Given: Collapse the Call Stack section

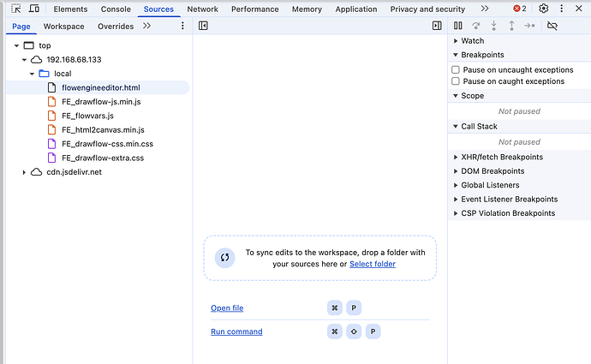Looking at the screenshot, I should 456,126.
